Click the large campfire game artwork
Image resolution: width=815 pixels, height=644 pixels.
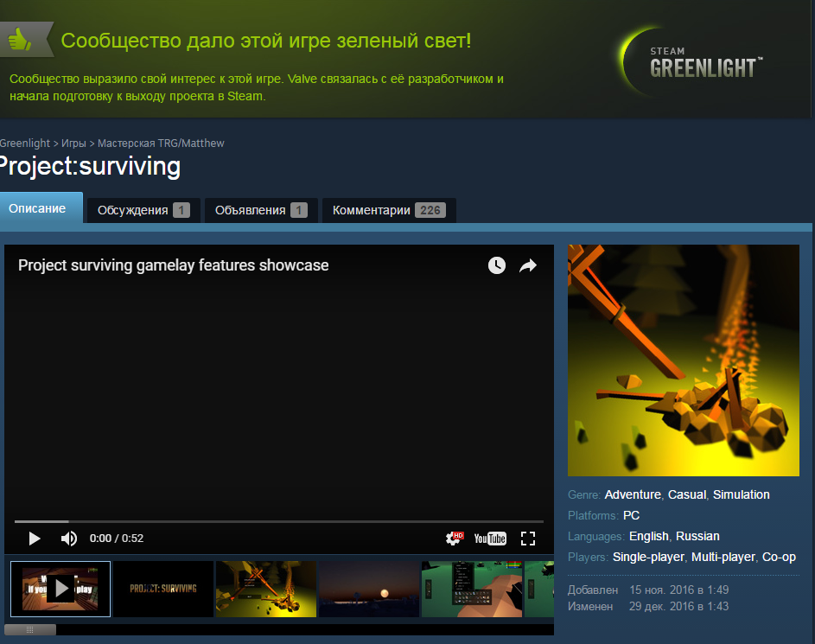tap(684, 360)
